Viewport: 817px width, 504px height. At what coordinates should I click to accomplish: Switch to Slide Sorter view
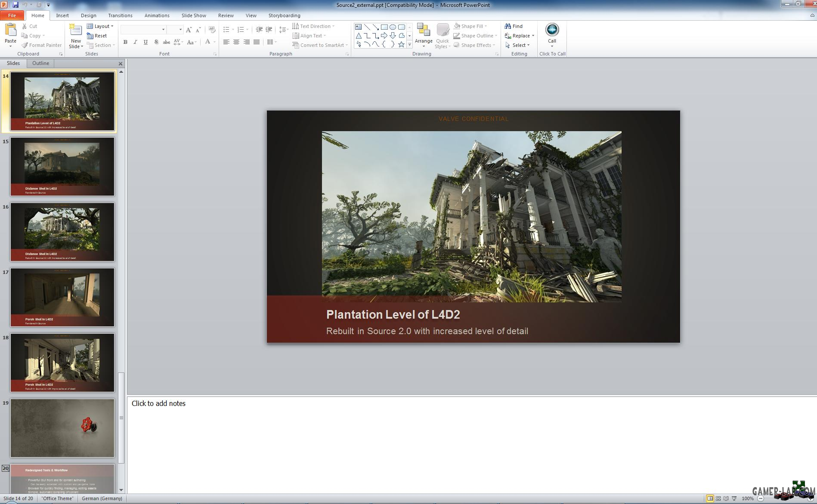(718, 498)
